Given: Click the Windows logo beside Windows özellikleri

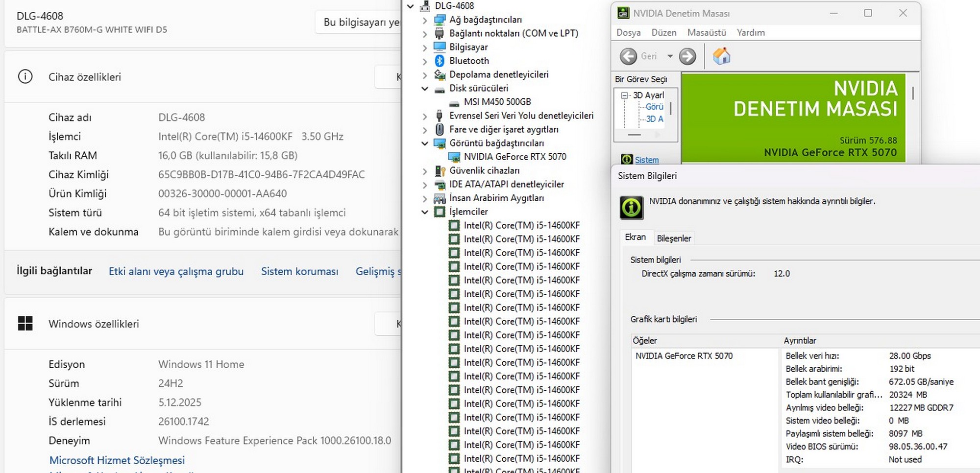Looking at the screenshot, I should click(25, 324).
